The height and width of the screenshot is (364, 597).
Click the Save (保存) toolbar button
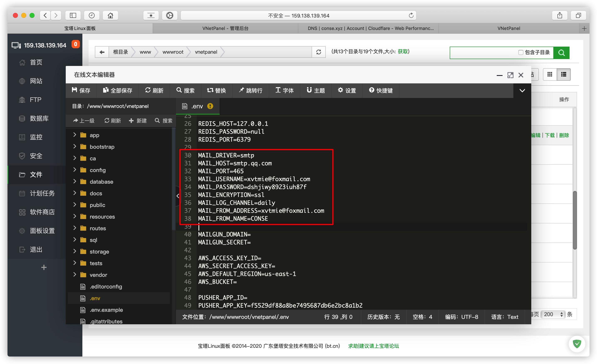click(x=81, y=90)
